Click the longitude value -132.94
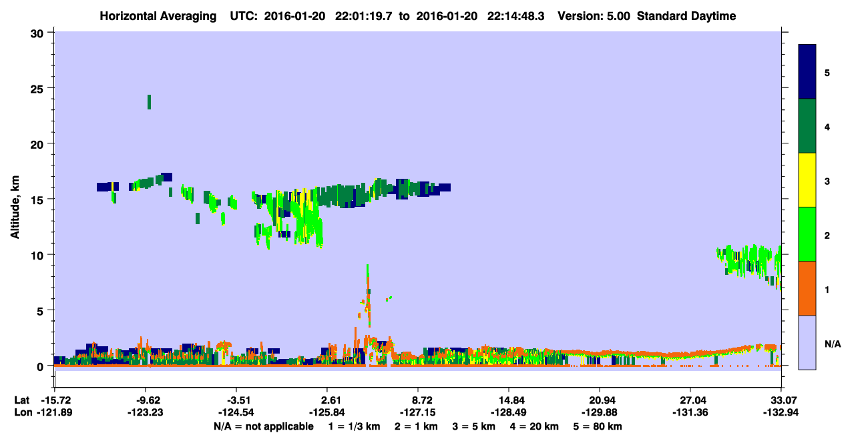The width and height of the screenshot is (868, 445). (x=781, y=412)
